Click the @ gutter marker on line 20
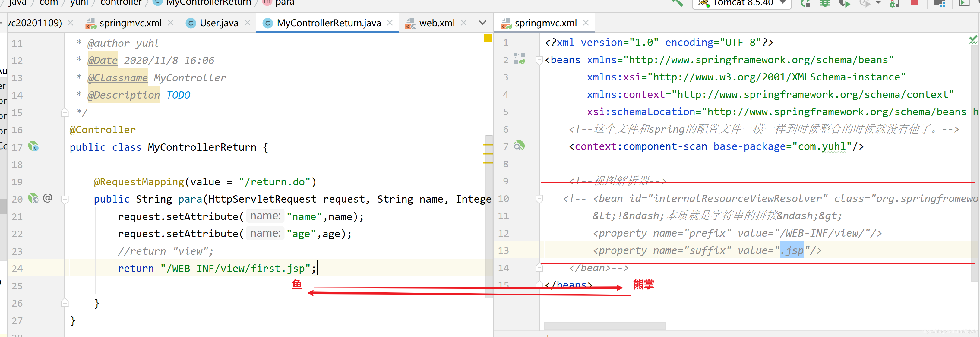This screenshot has height=337, width=980. point(48,198)
